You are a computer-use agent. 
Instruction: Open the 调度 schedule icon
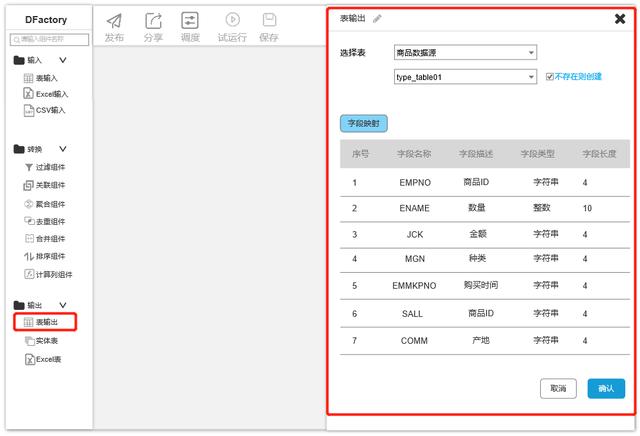click(190, 20)
